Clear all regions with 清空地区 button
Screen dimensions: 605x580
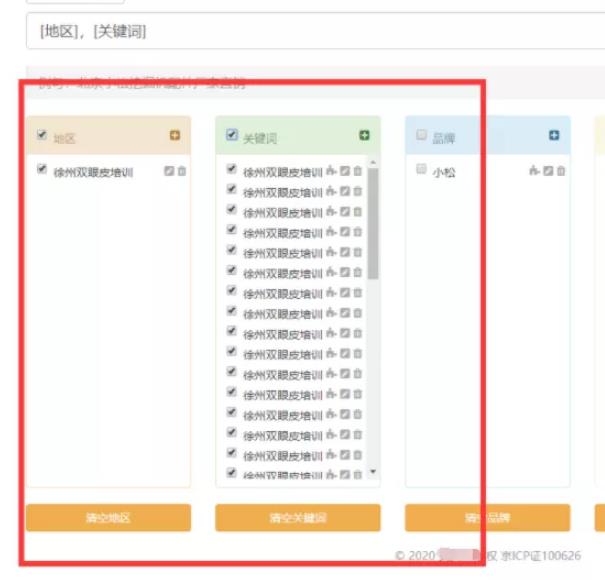[108, 518]
